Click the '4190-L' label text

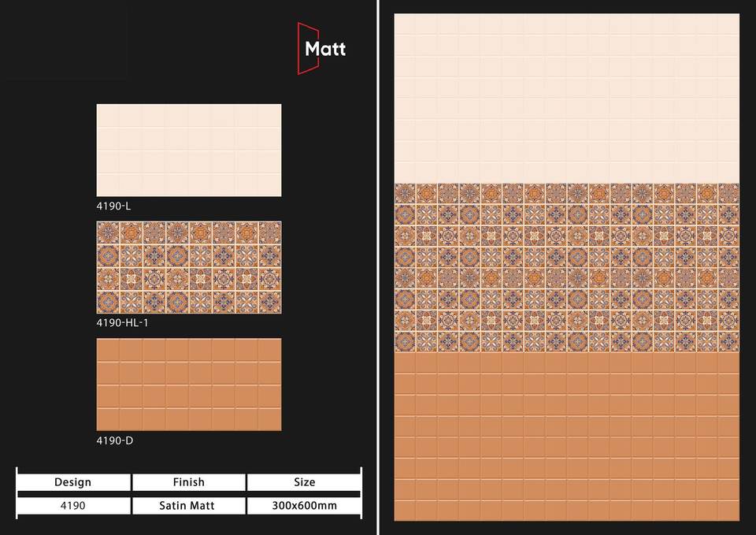point(113,206)
